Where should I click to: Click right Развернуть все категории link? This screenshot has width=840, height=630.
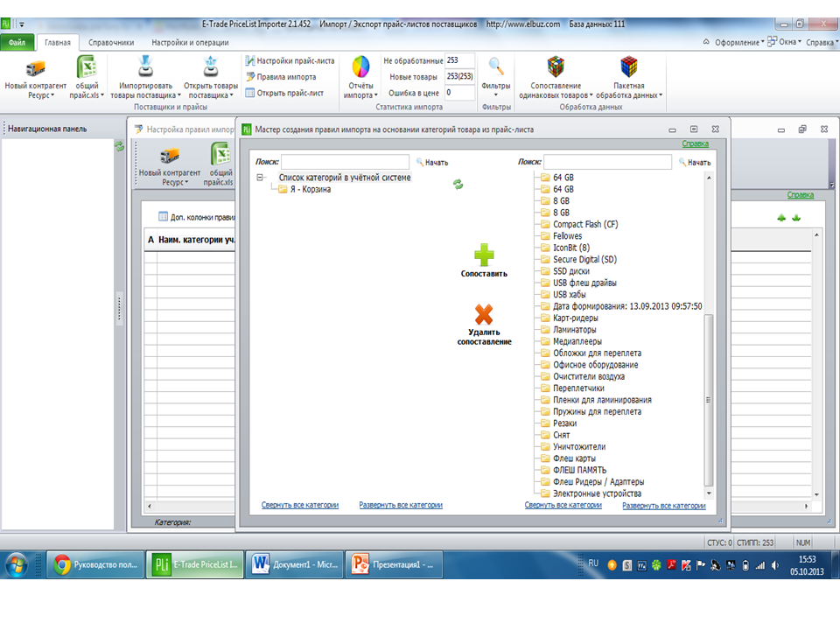pos(664,505)
